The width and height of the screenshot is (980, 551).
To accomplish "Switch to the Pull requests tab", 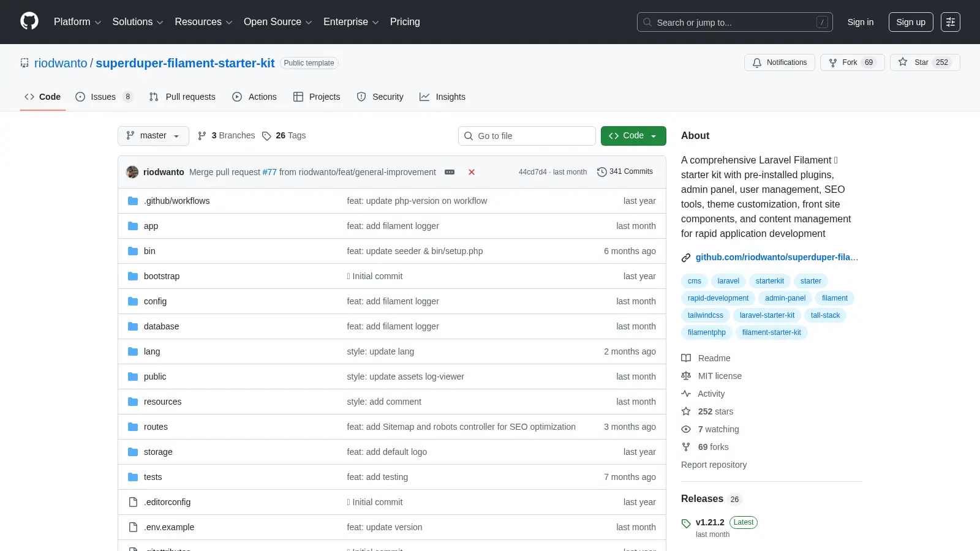I will point(183,97).
